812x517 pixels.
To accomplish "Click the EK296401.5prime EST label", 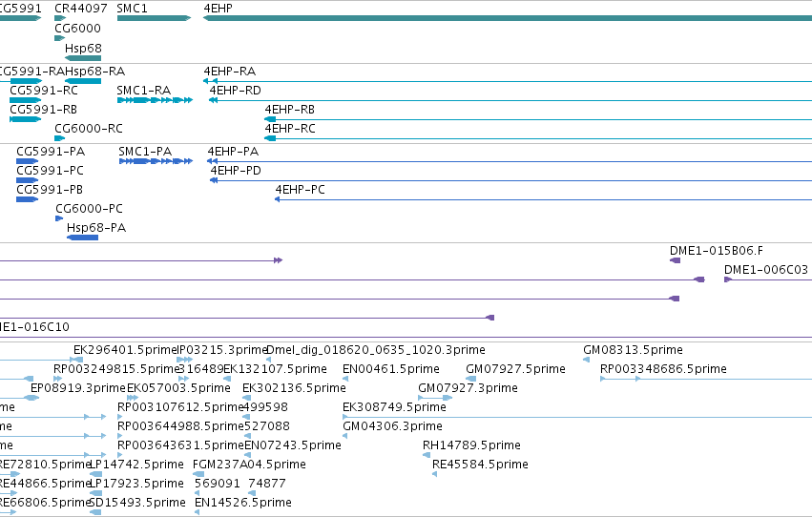I will pyautogui.click(x=126, y=350).
